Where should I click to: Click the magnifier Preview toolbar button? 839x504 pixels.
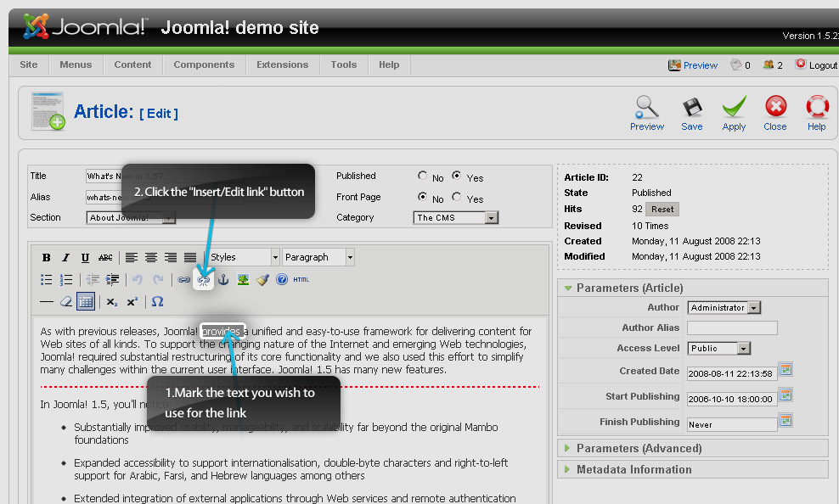pos(647,114)
